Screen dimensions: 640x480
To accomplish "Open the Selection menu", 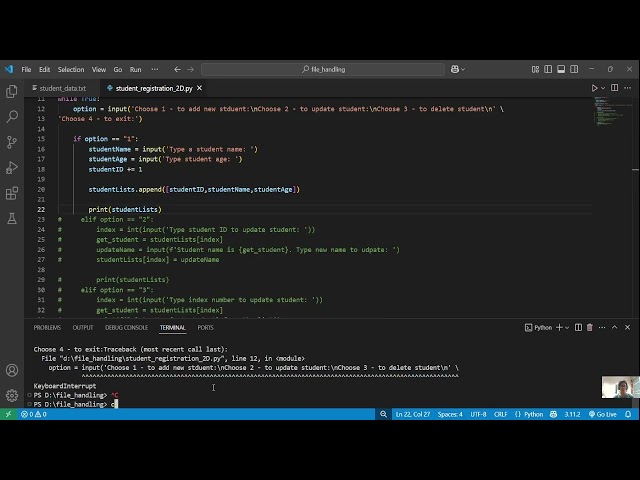I will (71, 69).
